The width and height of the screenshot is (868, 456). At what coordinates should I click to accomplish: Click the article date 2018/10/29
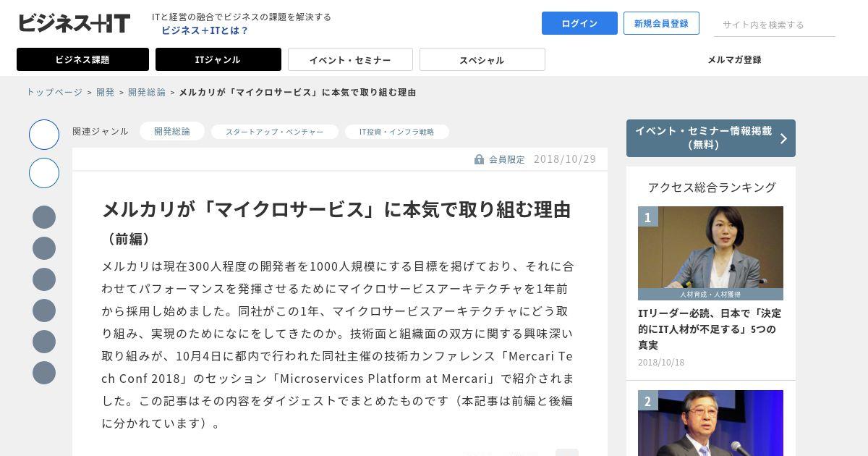pos(565,159)
